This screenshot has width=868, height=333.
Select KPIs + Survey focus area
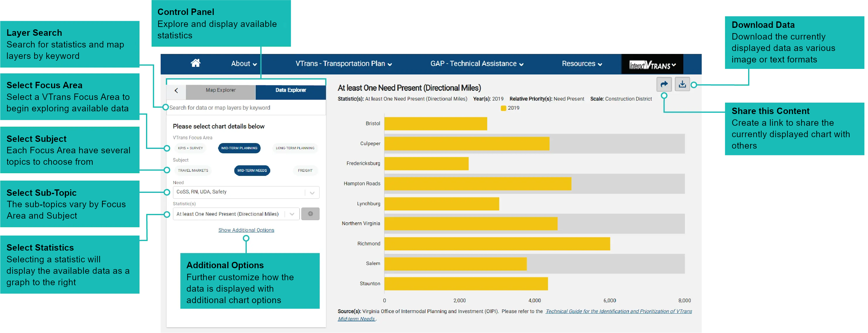[x=190, y=148]
